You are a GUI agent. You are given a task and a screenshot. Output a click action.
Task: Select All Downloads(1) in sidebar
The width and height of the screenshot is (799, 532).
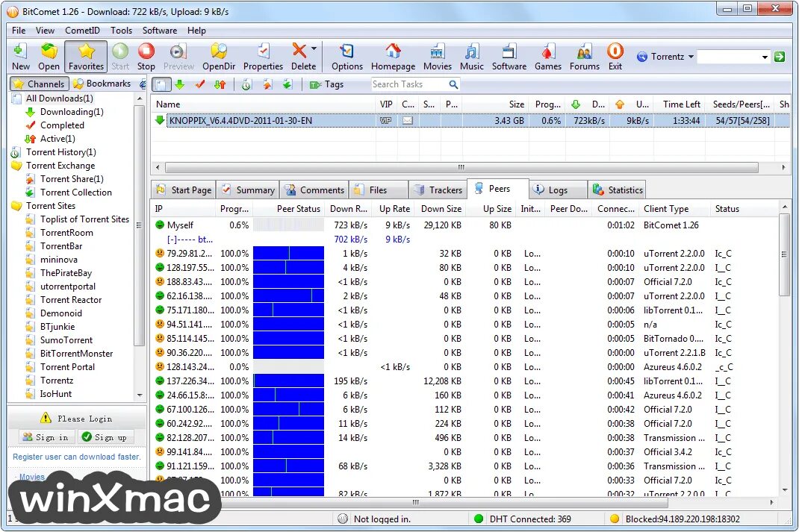coord(59,98)
